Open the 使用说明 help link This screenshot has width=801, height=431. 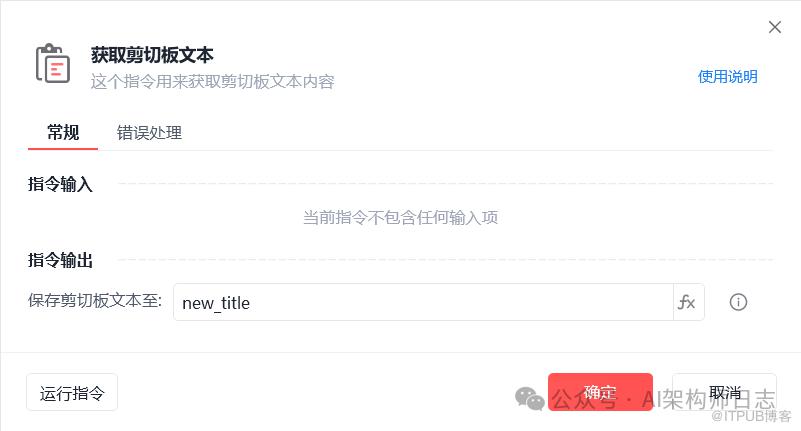727,76
